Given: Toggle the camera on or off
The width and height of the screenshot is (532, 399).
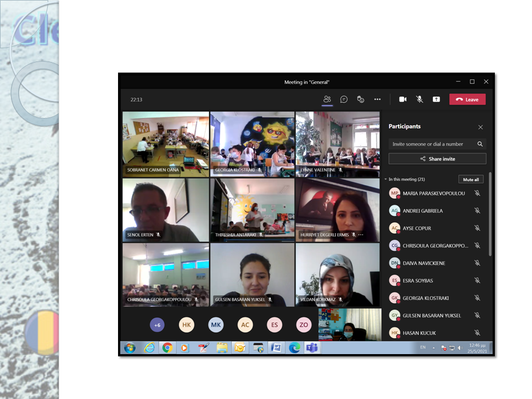Looking at the screenshot, I should [x=403, y=99].
